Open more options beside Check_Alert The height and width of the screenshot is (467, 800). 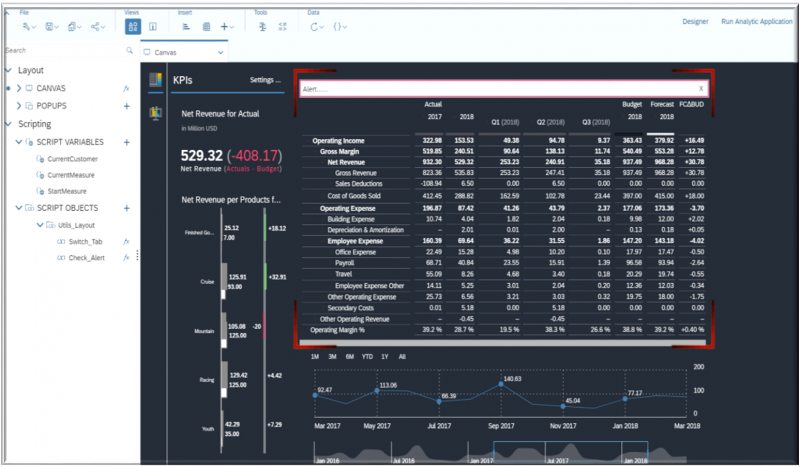(x=137, y=256)
